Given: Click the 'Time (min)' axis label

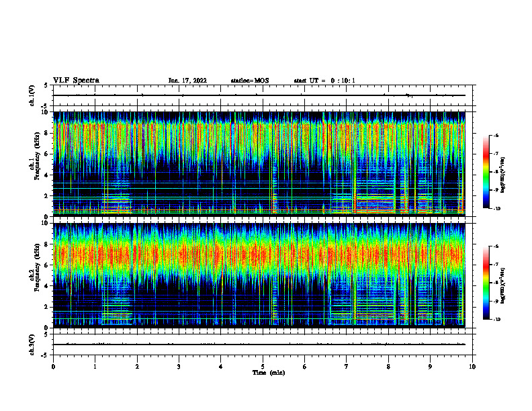Looking at the screenshot, I should click(269, 373).
